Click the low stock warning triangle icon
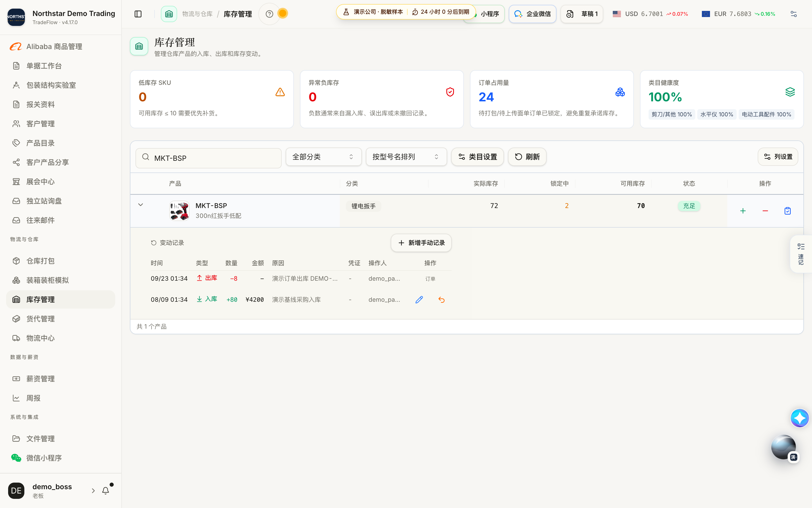 point(280,92)
